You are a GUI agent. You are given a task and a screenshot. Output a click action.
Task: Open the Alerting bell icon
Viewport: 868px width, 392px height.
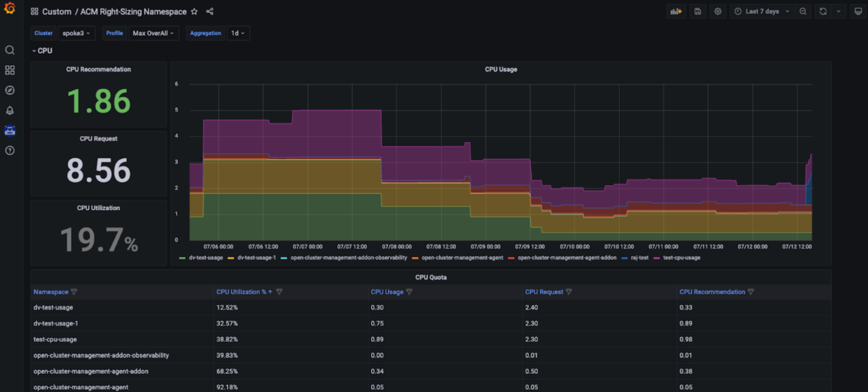tap(10, 111)
